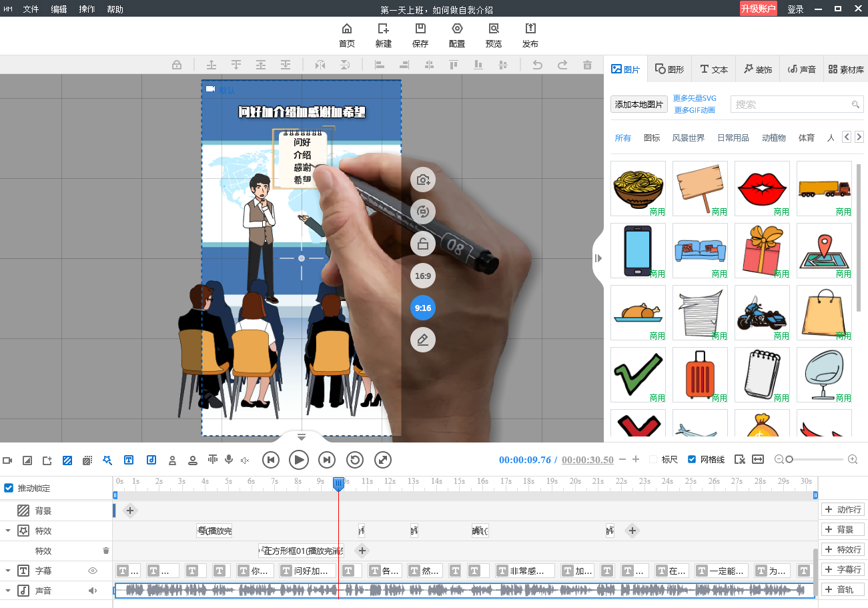
Task: Uncheck the 网格线 gridlines checkbox
Action: pyautogui.click(x=692, y=459)
